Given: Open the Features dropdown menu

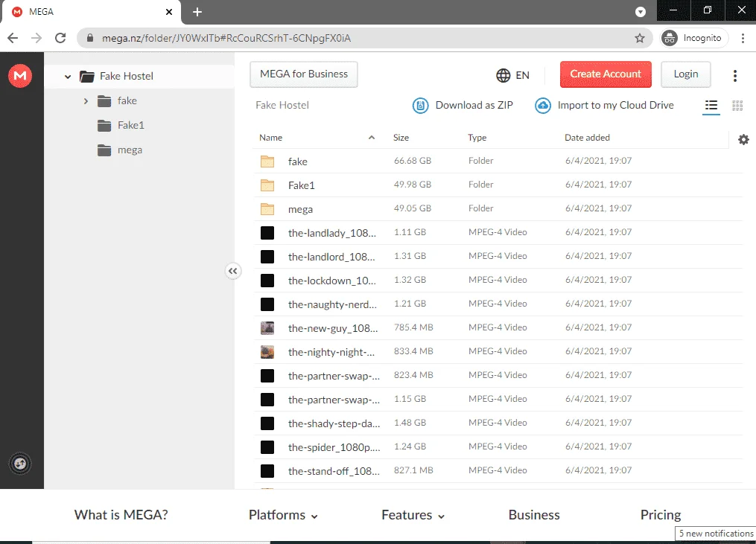Looking at the screenshot, I should (x=413, y=515).
